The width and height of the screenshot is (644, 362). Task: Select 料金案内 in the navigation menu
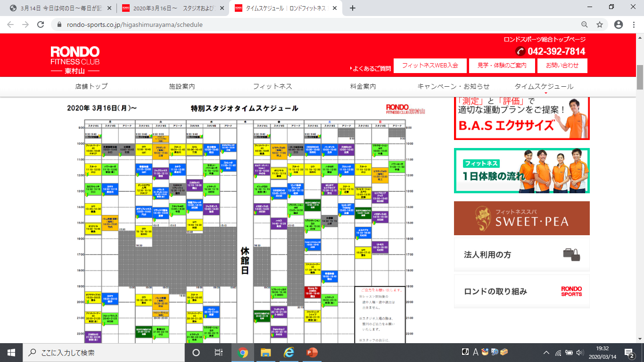(x=363, y=86)
